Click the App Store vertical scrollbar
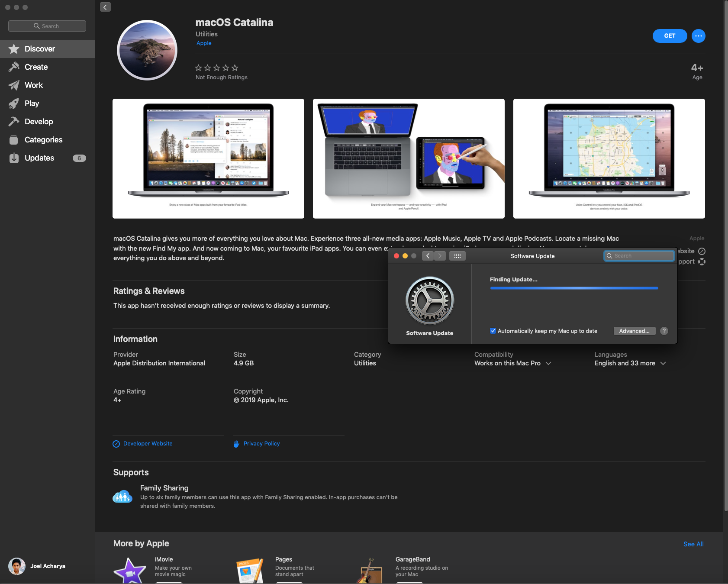 coord(726,255)
